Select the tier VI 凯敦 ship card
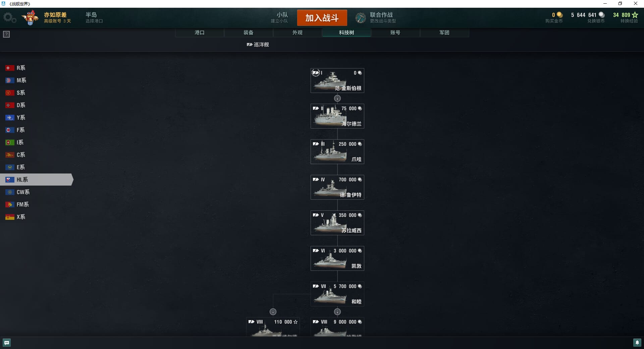Viewport: 644px width, 349px height. [x=337, y=258]
